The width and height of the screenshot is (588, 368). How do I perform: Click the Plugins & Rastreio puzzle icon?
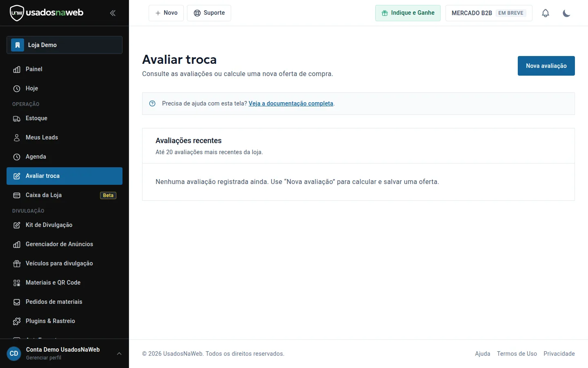coord(17,321)
